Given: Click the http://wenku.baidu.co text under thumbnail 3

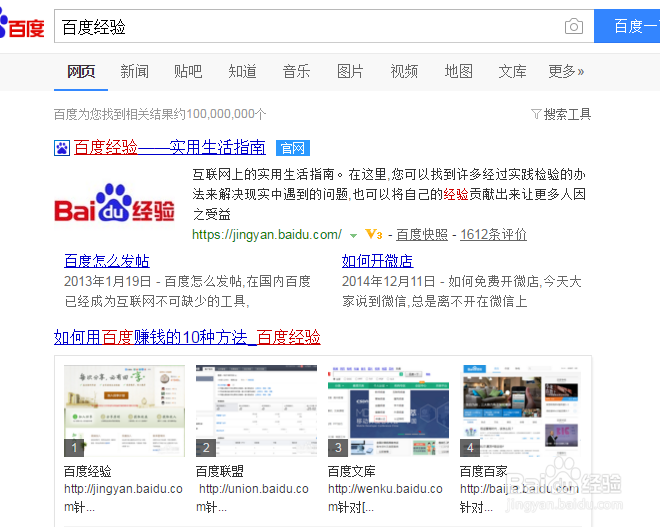Looking at the screenshot, I should (385, 489).
